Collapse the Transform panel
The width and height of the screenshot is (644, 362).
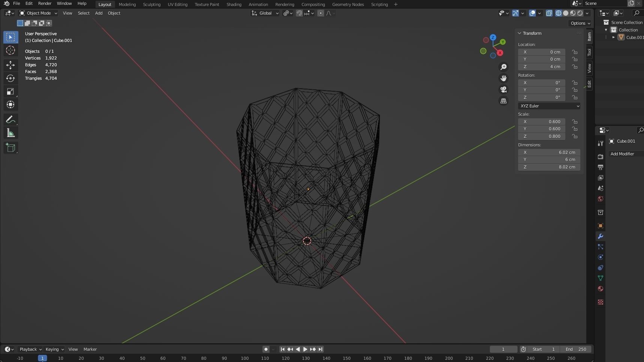click(x=520, y=33)
